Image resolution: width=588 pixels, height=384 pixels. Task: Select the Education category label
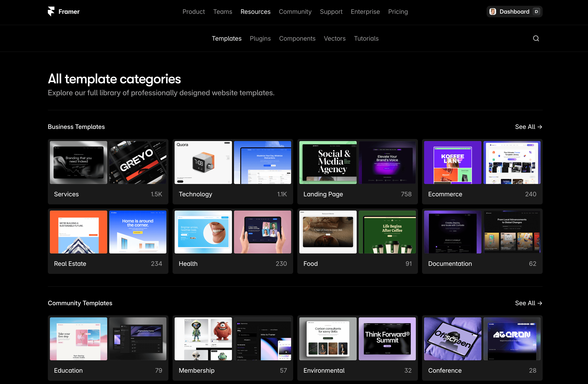(x=68, y=370)
